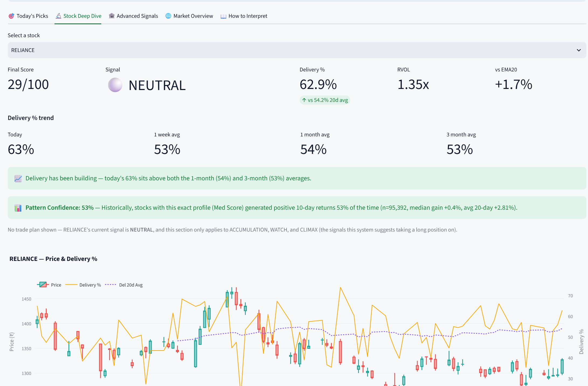588x386 pixels.
Task: Click the 1450 price axis label
Action: [x=26, y=299]
